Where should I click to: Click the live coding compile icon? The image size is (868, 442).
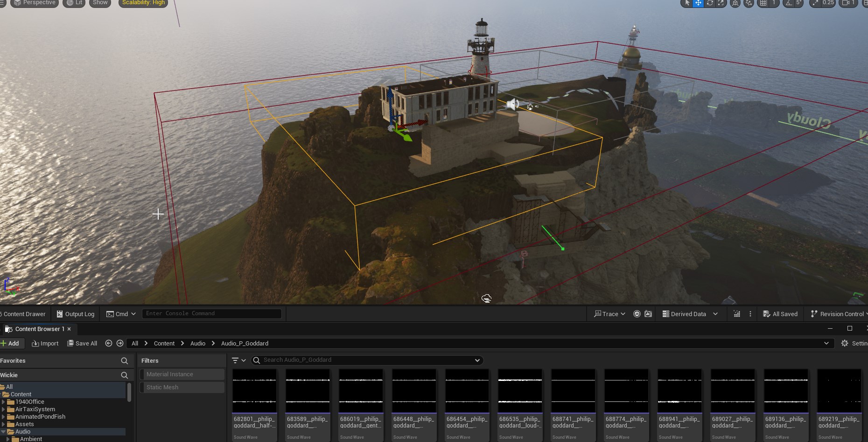737,314
